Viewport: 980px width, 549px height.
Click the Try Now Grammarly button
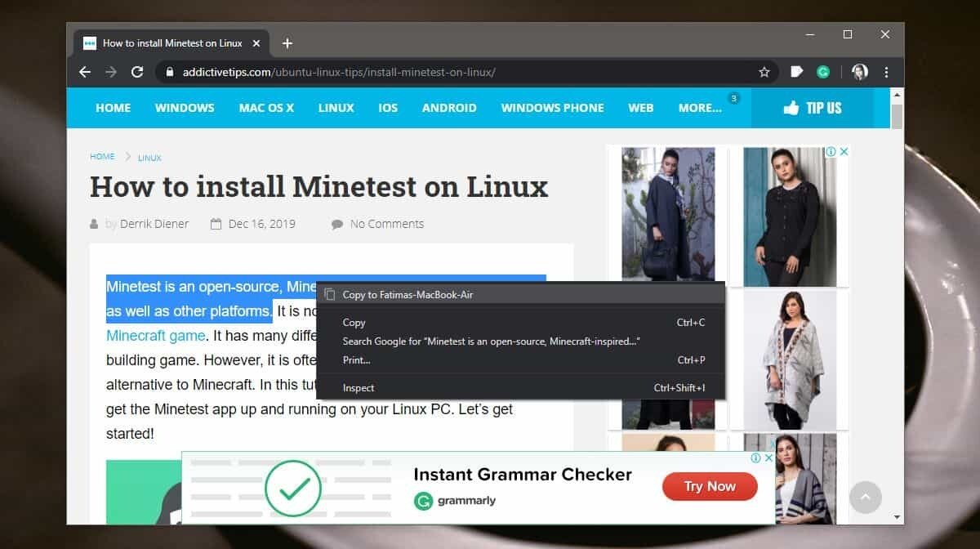coord(709,486)
